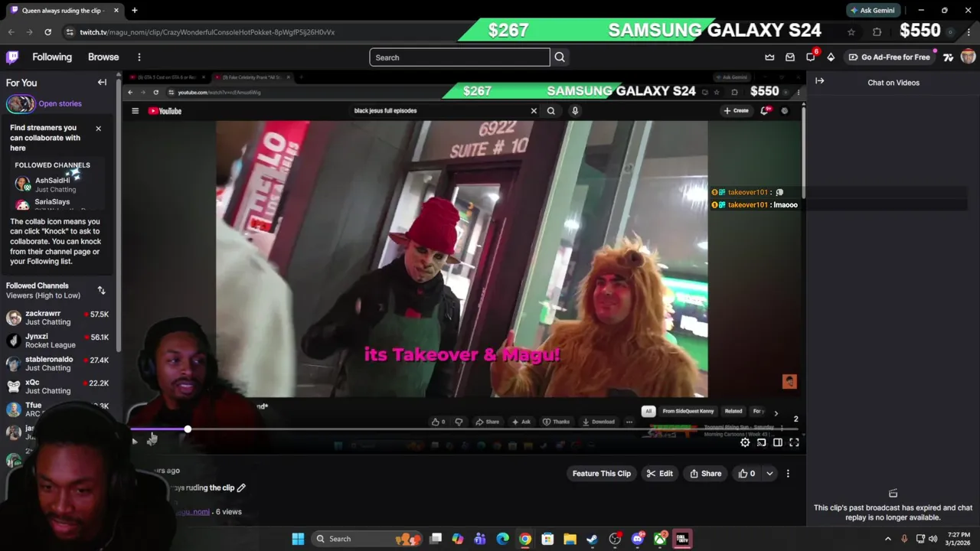Viewport: 980px width, 551px height.
Task: Change Followed Channels sort order
Action: click(101, 290)
